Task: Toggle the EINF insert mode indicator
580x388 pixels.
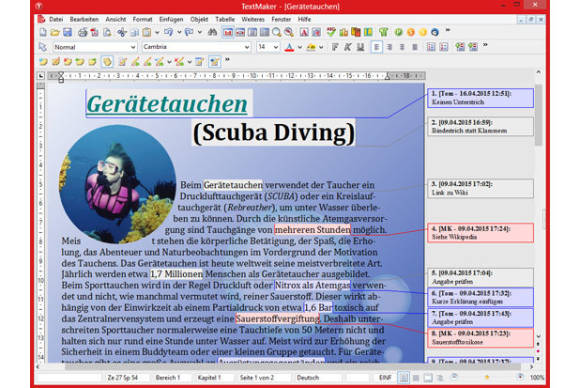Action: (x=385, y=378)
